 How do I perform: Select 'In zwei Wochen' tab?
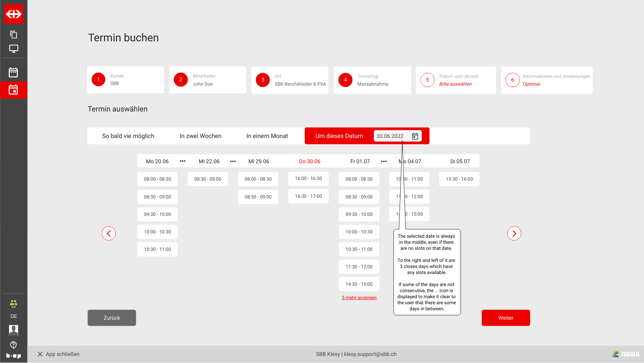pos(200,136)
